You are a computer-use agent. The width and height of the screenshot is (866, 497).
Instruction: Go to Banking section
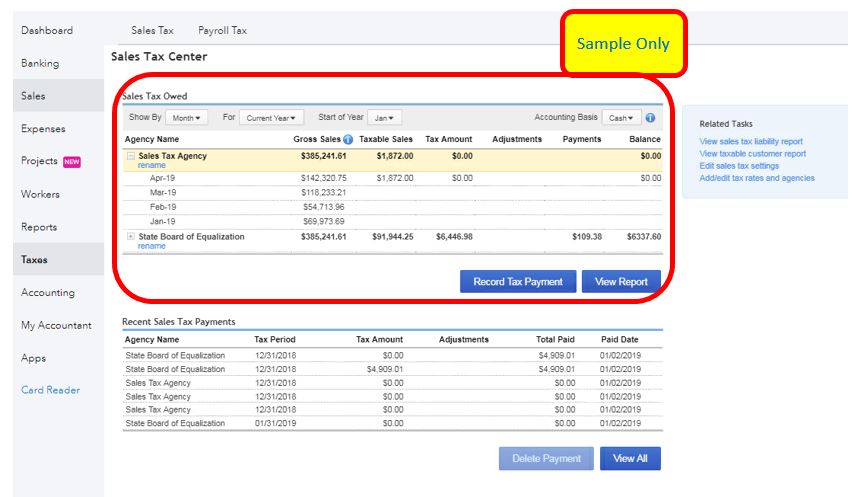pyautogui.click(x=40, y=63)
